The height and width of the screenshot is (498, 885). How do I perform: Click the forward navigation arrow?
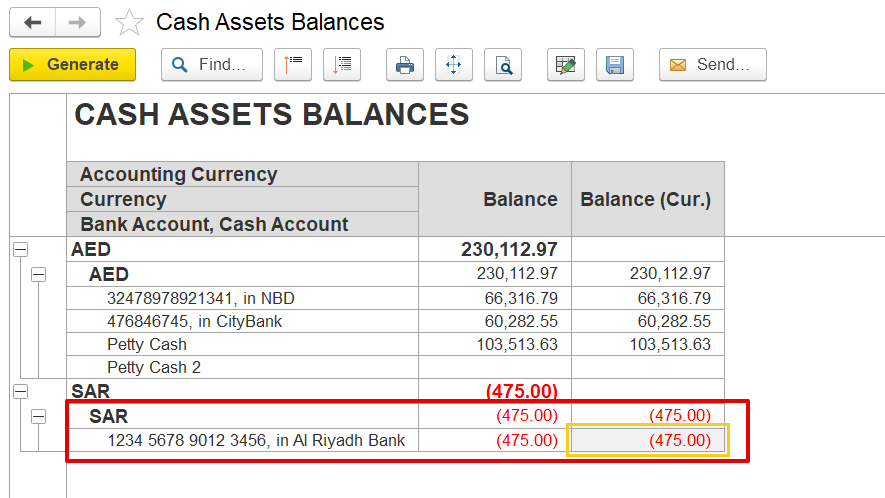(77, 22)
